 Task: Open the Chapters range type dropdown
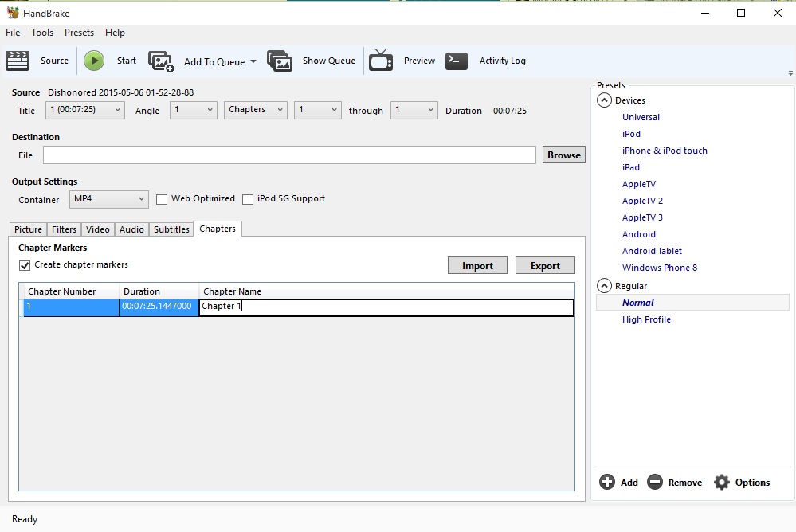point(255,110)
